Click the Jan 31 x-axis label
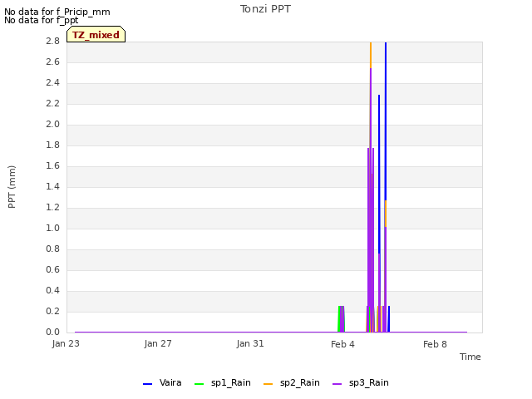 coord(250,343)
